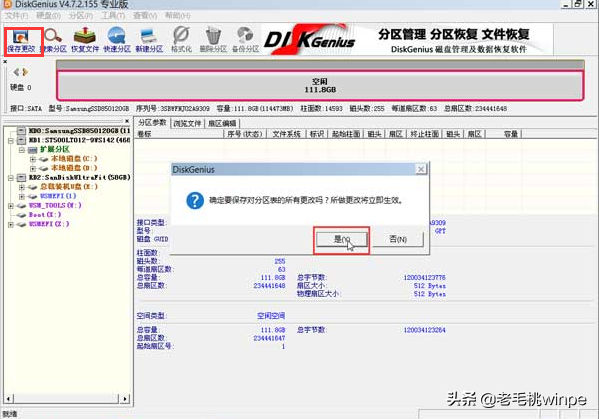The height and width of the screenshot is (419, 599).
Task: Expand the 总裁装机U盘 node
Action: tap(22, 187)
